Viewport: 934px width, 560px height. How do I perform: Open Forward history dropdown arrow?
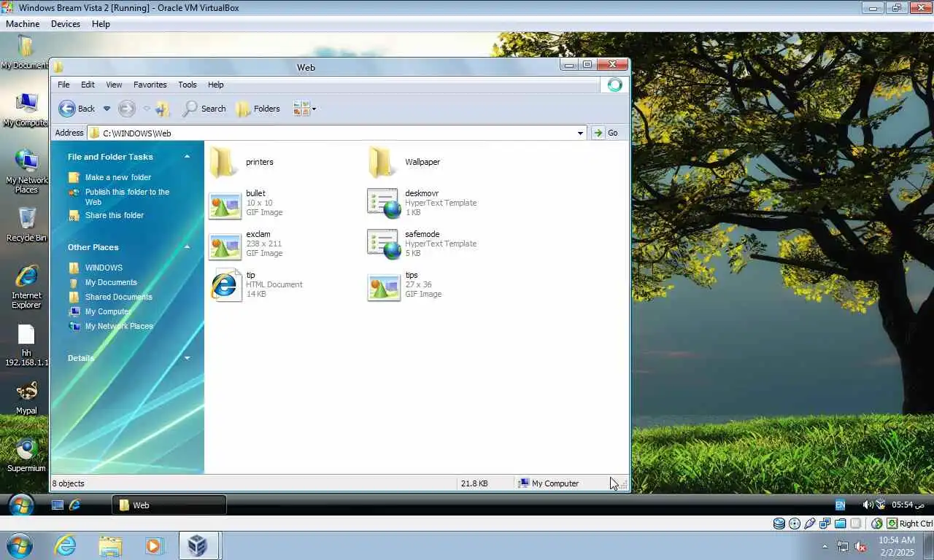(x=147, y=109)
